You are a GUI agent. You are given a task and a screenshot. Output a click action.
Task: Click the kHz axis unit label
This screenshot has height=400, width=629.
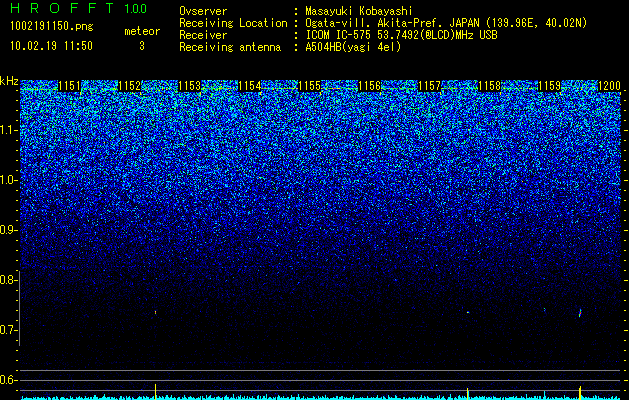pos(9,81)
